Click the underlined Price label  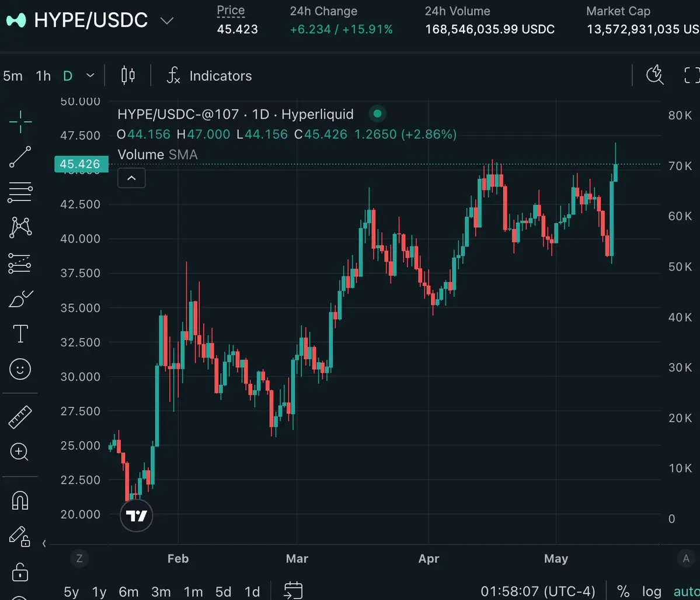coord(231,11)
